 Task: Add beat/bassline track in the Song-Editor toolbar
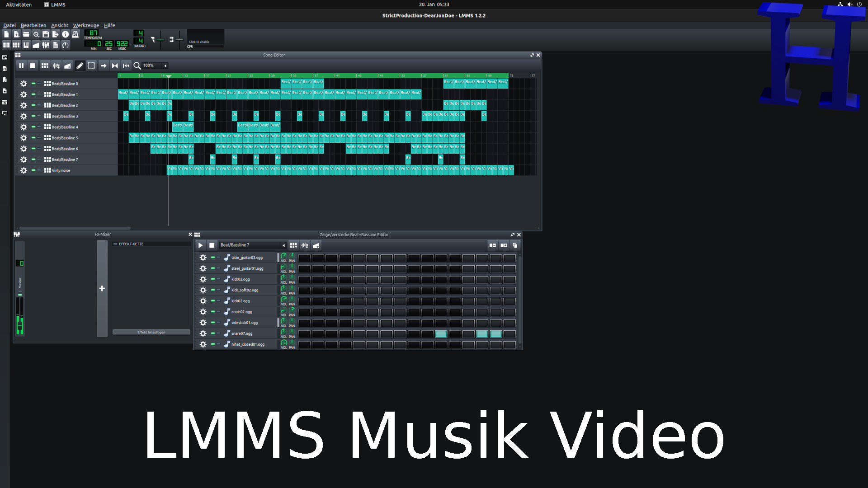[x=45, y=66]
